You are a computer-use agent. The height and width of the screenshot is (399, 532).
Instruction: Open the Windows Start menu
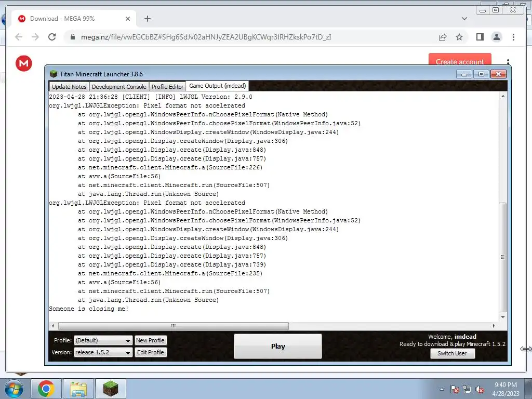14,389
